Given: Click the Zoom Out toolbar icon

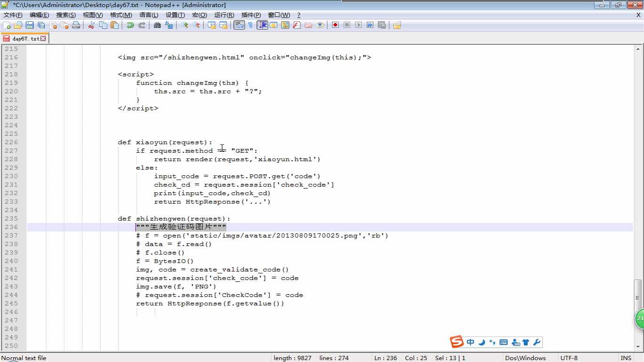Looking at the screenshot, I should 196,25.
